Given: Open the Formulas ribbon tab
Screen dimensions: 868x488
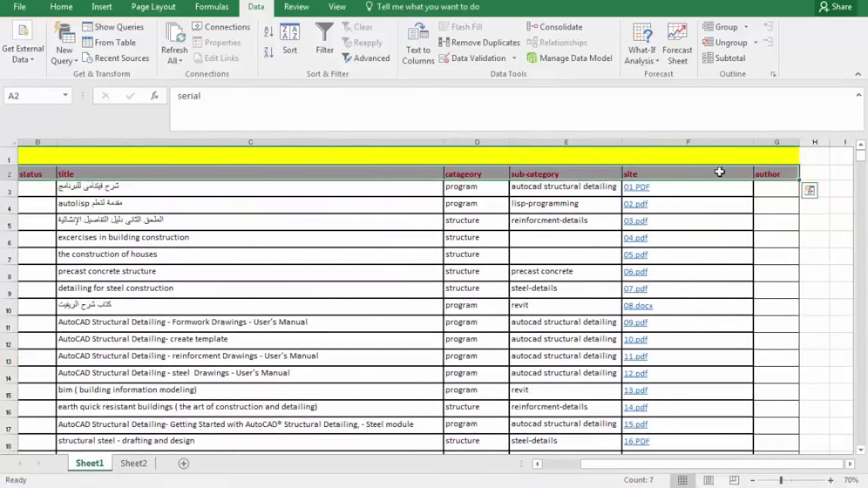Looking at the screenshot, I should tap(212, 7).
